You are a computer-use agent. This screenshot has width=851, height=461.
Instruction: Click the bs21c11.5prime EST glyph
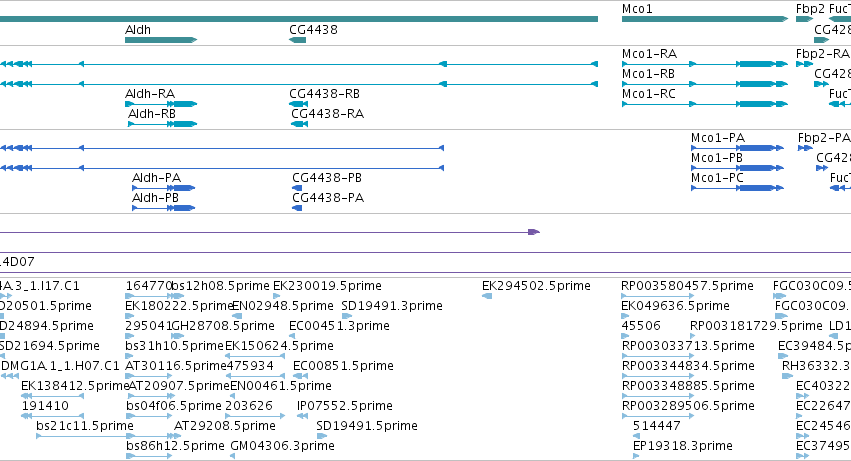pos(85,435)
